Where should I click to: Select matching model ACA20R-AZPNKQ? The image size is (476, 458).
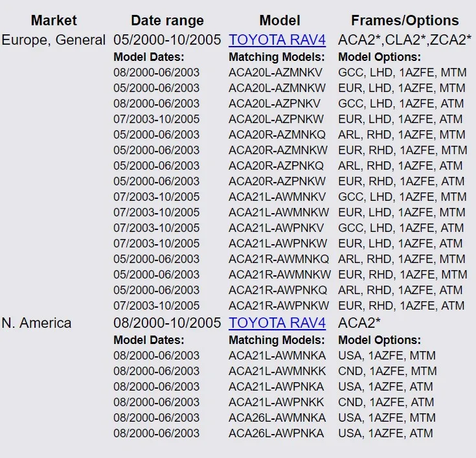click(x=276, y=166)
